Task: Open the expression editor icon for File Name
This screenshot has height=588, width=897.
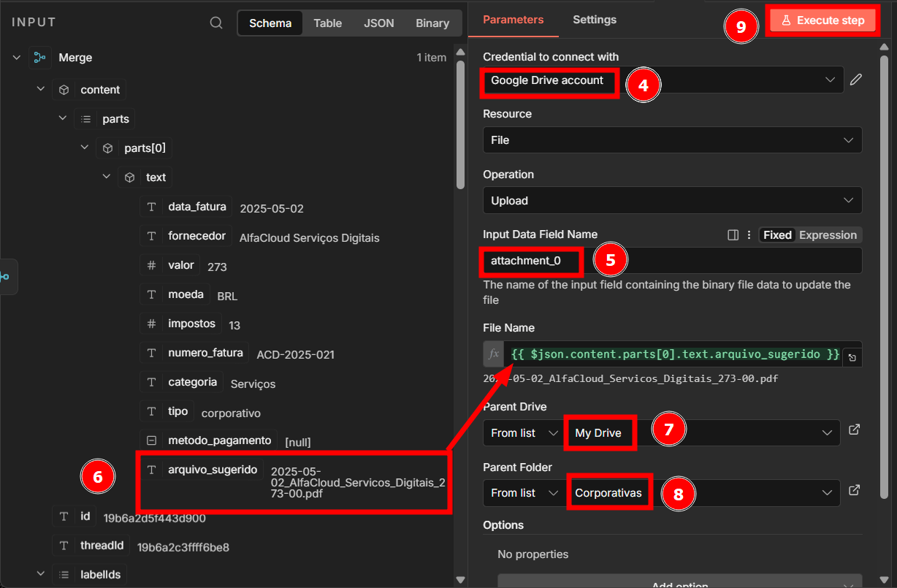Action: tap(852, 357)
